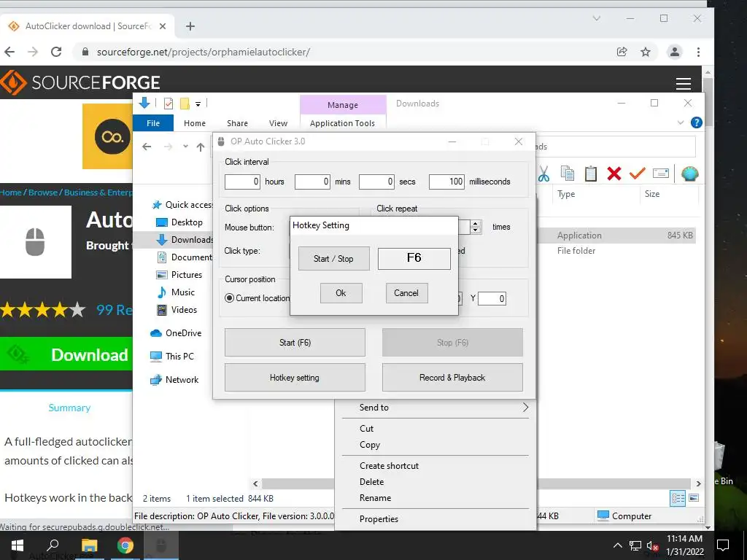Image resolution: width=747 pixels, height=560 pixels.
Task: Click the repeat times spinner arrows
Action: pyautogui.click(x=476, y=227)
